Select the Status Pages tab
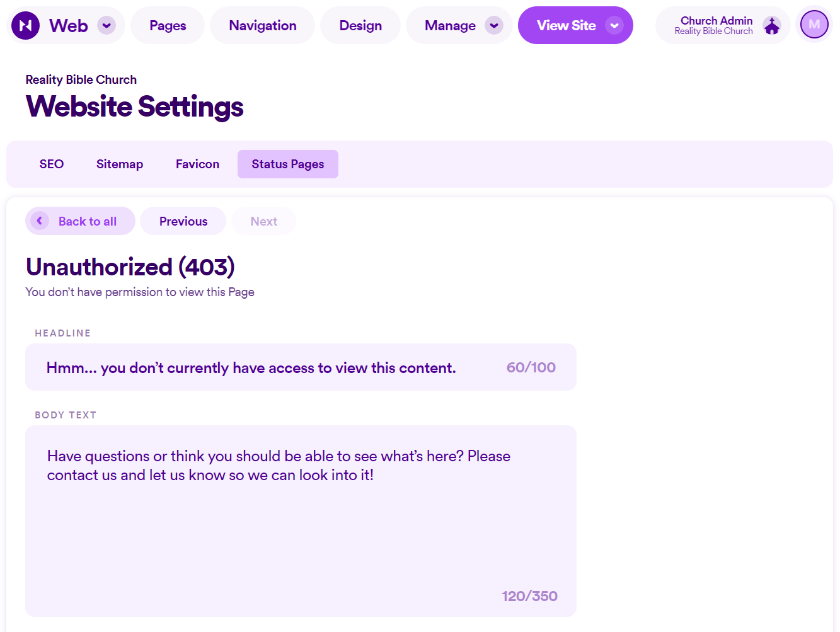Screen dimensions: 840x632 pyautogui.click(x=287, y=164)
